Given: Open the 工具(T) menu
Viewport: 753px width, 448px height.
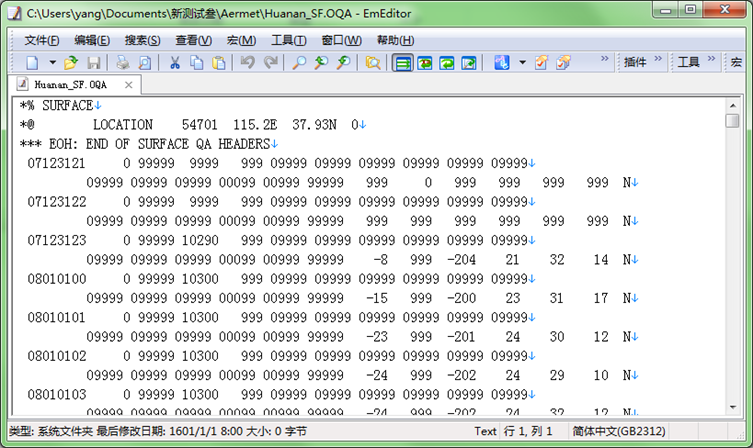Looking at the screenshot, I should click(288, 40).
